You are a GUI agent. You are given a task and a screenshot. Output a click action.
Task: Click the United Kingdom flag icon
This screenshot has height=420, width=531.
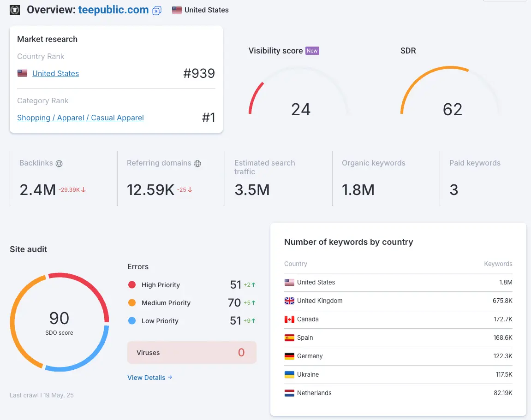pos(289,301)
